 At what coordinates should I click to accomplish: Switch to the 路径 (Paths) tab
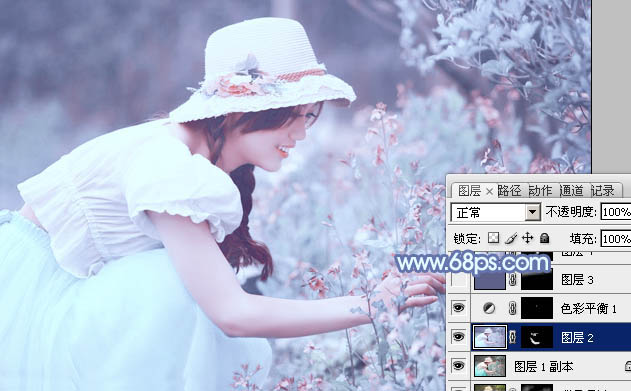(x=509, y=191)
